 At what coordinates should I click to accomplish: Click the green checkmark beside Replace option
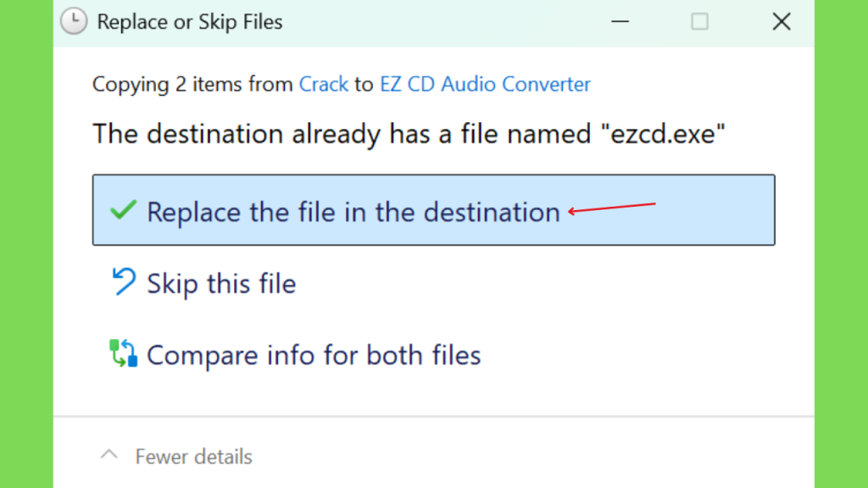point(123,210)
